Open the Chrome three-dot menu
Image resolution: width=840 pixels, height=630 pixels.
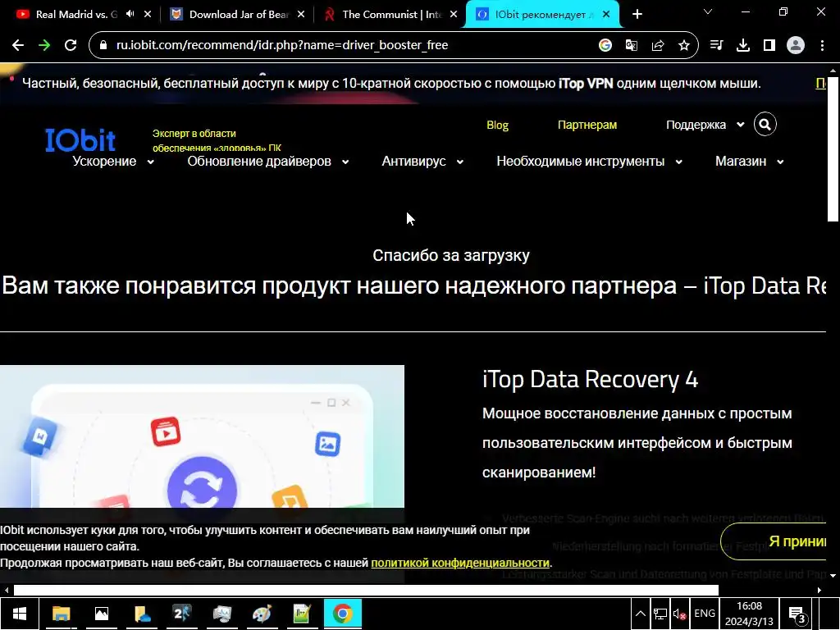822,46
